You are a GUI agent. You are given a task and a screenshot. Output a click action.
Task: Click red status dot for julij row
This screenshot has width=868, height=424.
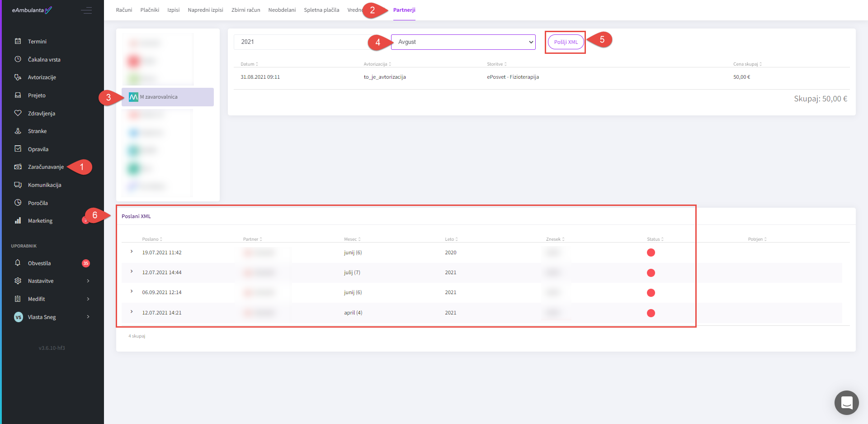click(x=651, y=273)
